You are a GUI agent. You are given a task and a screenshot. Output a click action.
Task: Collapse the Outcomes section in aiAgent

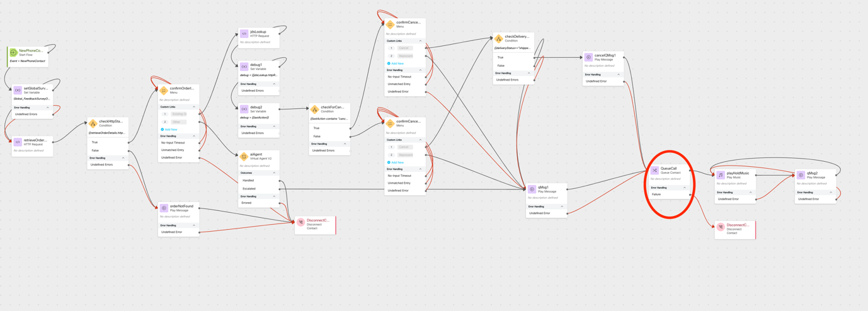(274, 172)
